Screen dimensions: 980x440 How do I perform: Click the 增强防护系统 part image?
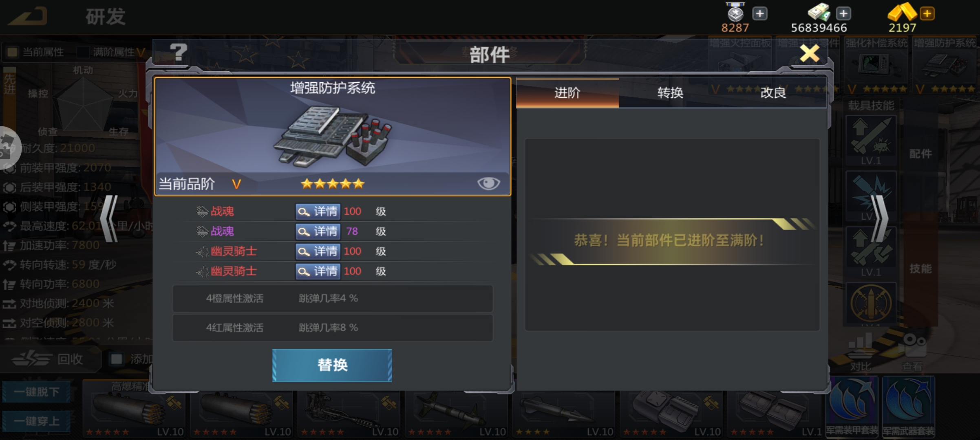click(332, 136)
